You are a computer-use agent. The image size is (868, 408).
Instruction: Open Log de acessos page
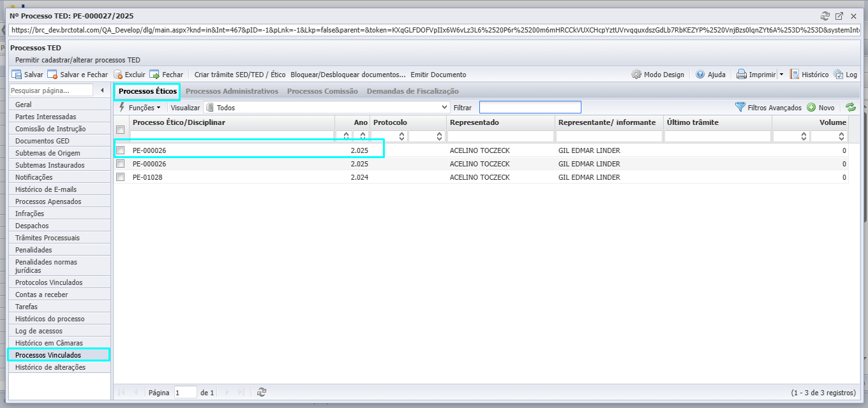pyautogui.click(x=59, y=331)
